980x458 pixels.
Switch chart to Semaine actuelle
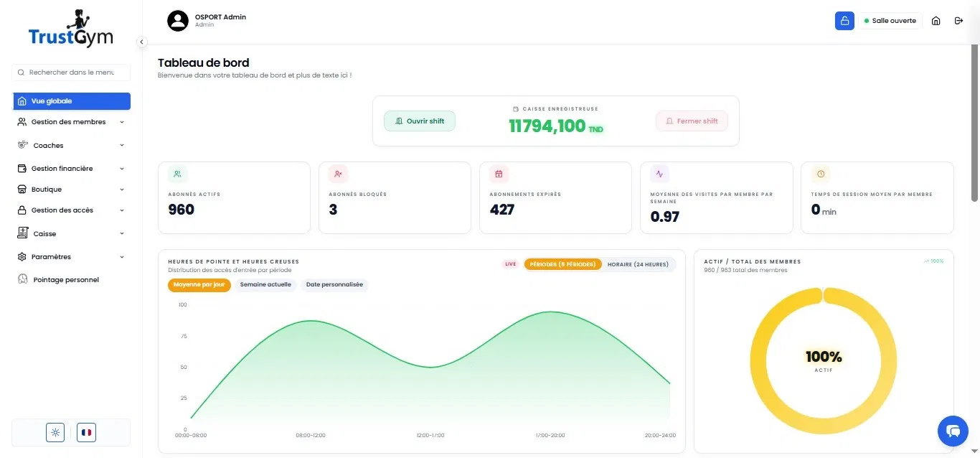pos(265,285)
